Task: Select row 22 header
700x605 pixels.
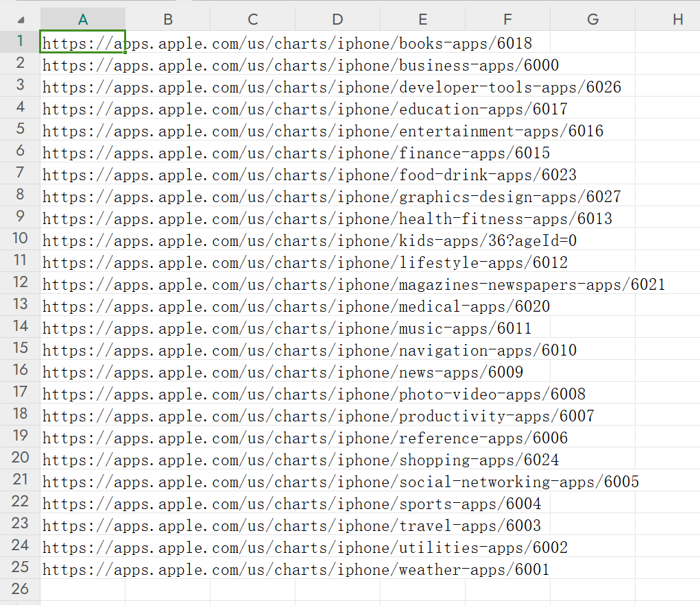Action: tap(20, 502)
